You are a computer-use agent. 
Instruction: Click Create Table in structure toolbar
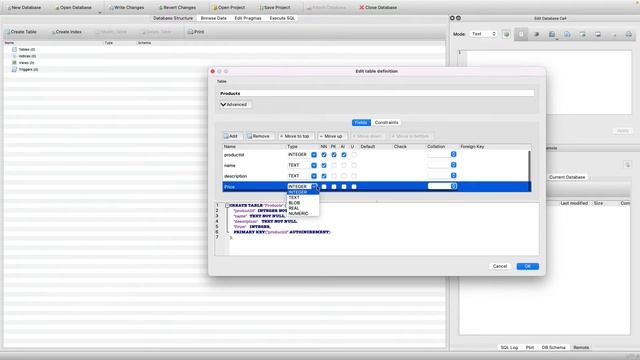coord(21,32)
